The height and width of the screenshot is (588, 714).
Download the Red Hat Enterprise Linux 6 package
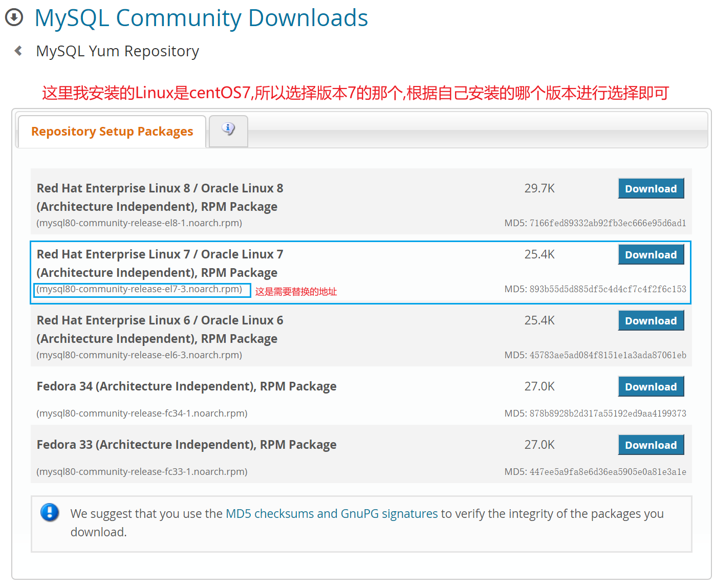tap(651, 320)
